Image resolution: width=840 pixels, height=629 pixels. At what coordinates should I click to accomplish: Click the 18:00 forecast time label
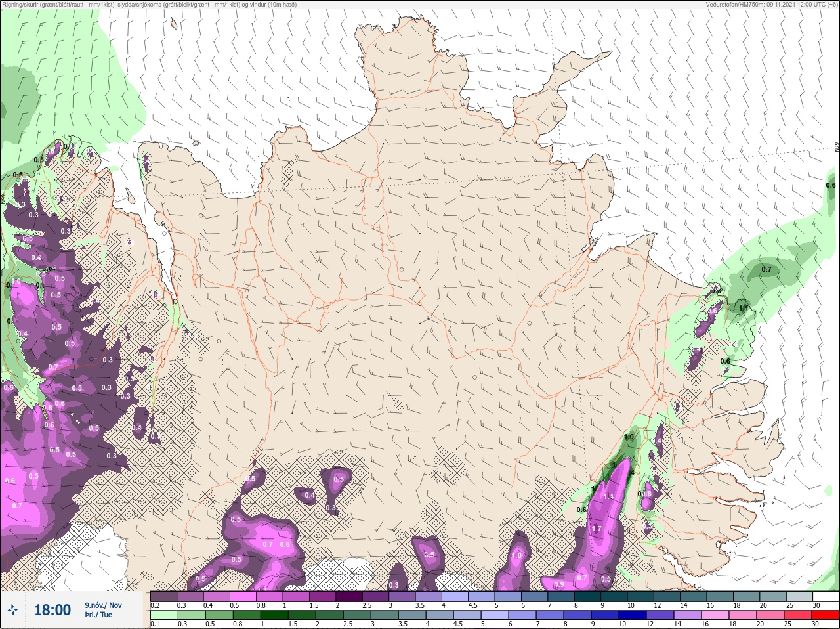pyautogui.click(x=52, y=610)
